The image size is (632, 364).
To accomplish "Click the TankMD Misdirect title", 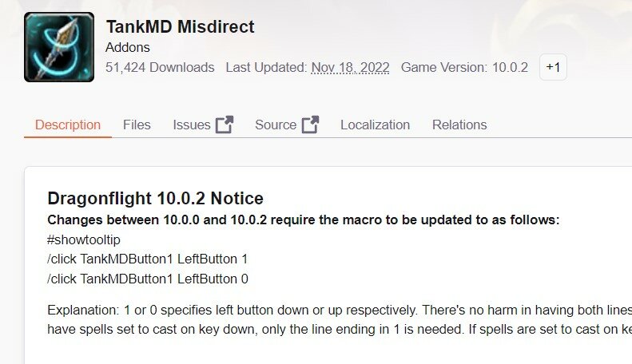I will (180, 27).
